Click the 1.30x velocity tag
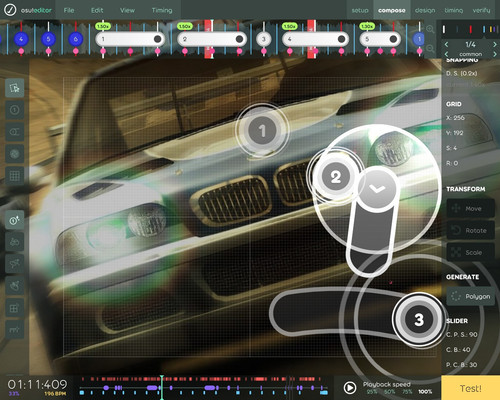This screenshot has width=500, height=400. point(367,26)
